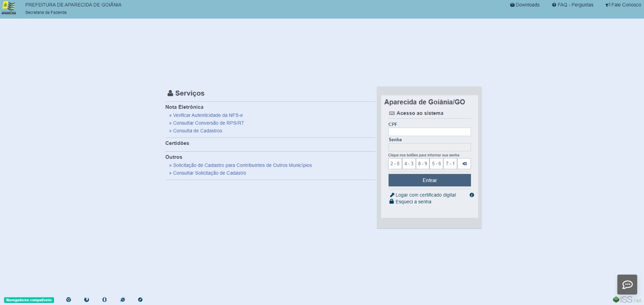The width and height of the screenshot is (644, 305).
Task: Click the Navegadores compatíveis label
Action: pyautogui.click(x=29, y=300)
